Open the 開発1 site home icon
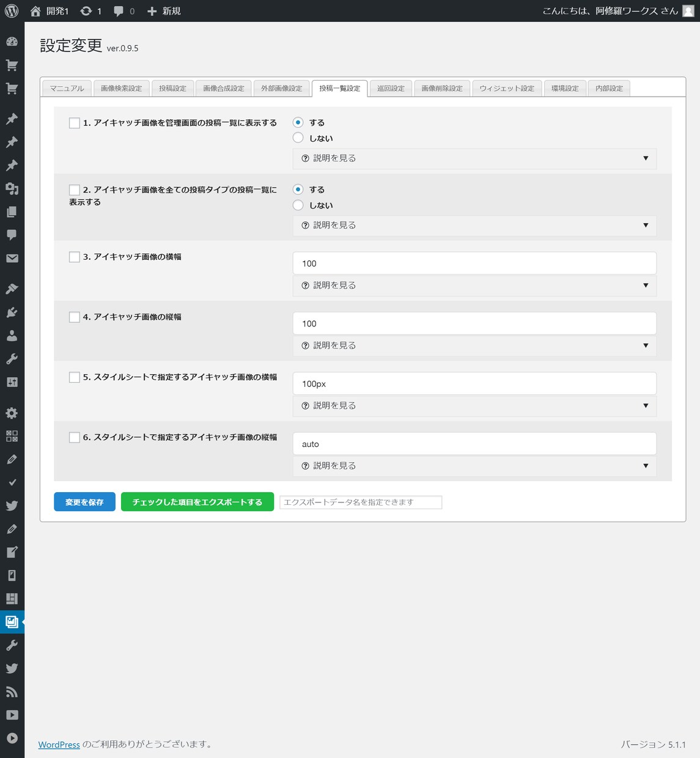 click(35, 11)
